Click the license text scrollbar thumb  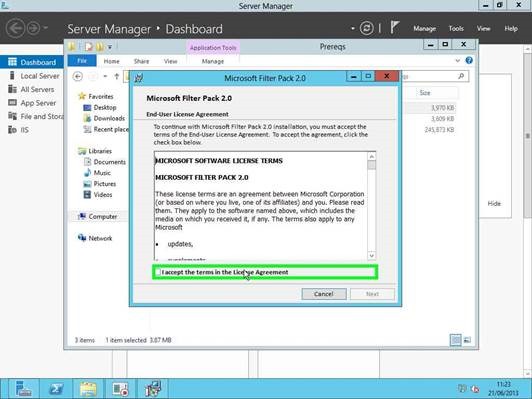tap(372, 165)
